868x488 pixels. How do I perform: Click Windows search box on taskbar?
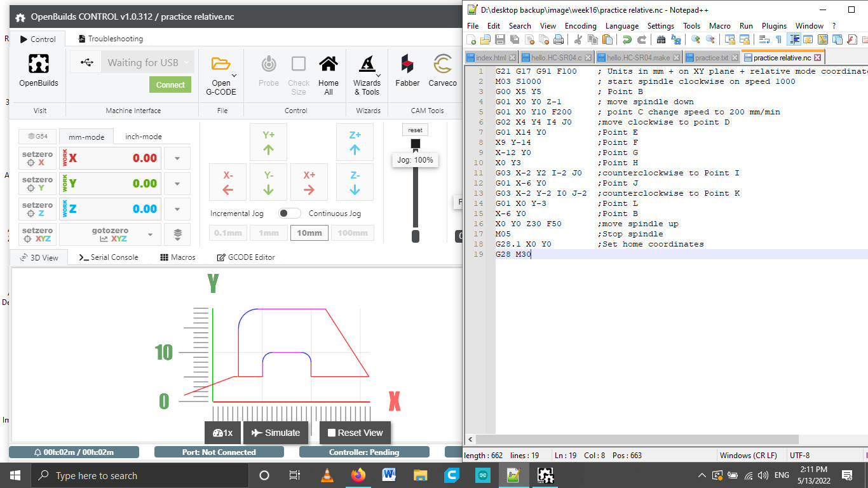tap(140, 475)
